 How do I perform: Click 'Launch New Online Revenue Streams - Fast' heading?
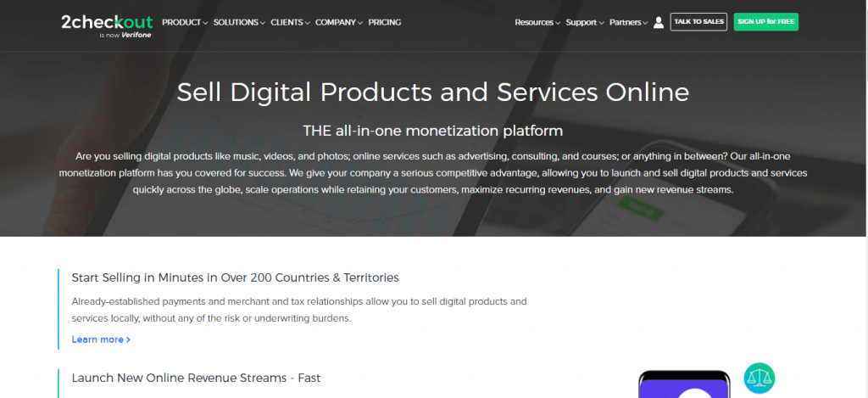(196, 378)
